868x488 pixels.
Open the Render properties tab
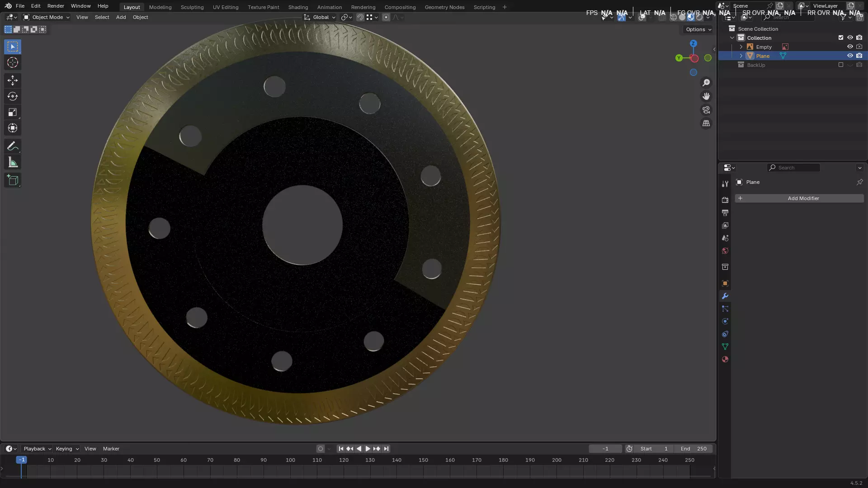(725, 200)
